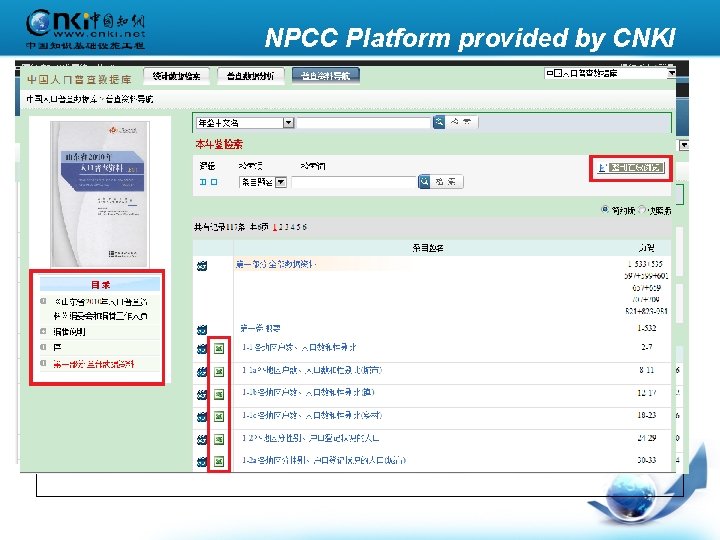Image resolution: width=720 pixels, height=540 pixels.
Task: Open the Excel icon for row 1-1a, pages 8-11
Action: coord(219,371)
